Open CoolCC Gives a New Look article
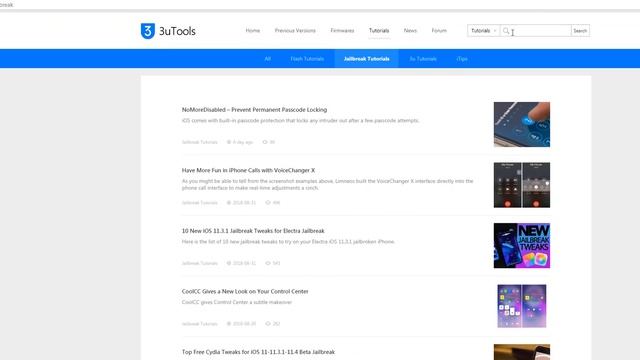This screenshot has width=640, height=360. click(x=245, y=291)
